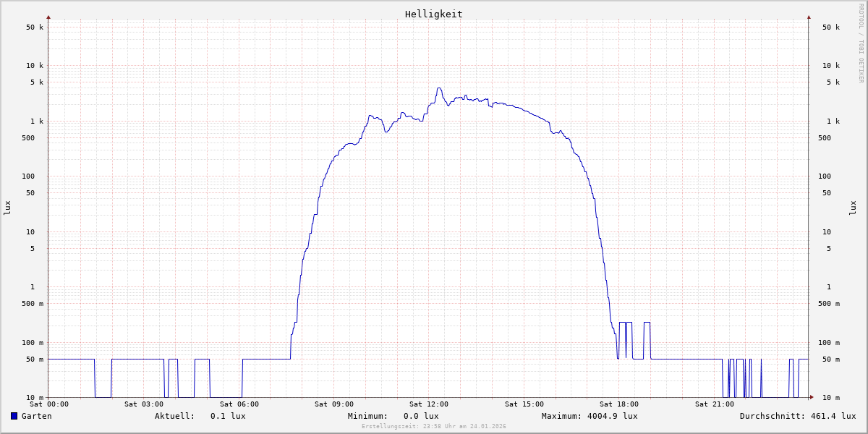
Task: Click the RRDTOOL / TOBI OETIKER watermark
Action: click(861, 43)
